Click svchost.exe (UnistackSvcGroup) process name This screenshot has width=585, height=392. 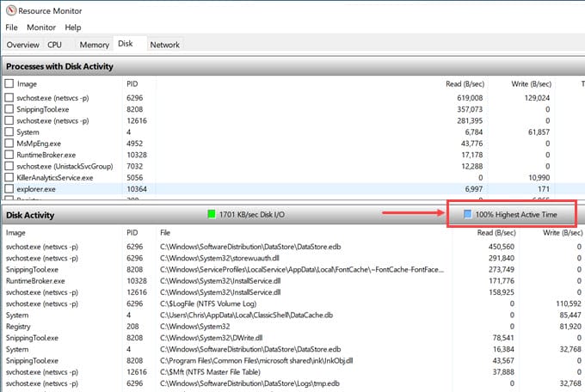point(65,167)
